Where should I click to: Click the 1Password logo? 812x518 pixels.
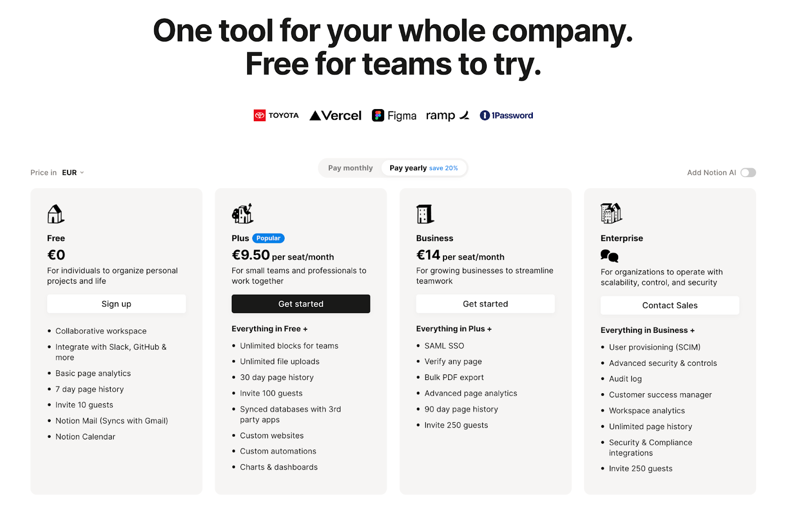(506, 116)
